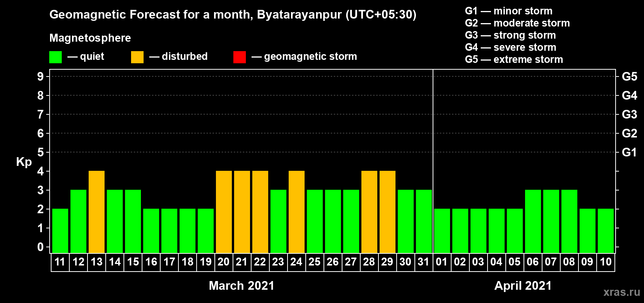The image size is (644, 303).
Task: Select the date label 10 in April
Action: point(605,262)
